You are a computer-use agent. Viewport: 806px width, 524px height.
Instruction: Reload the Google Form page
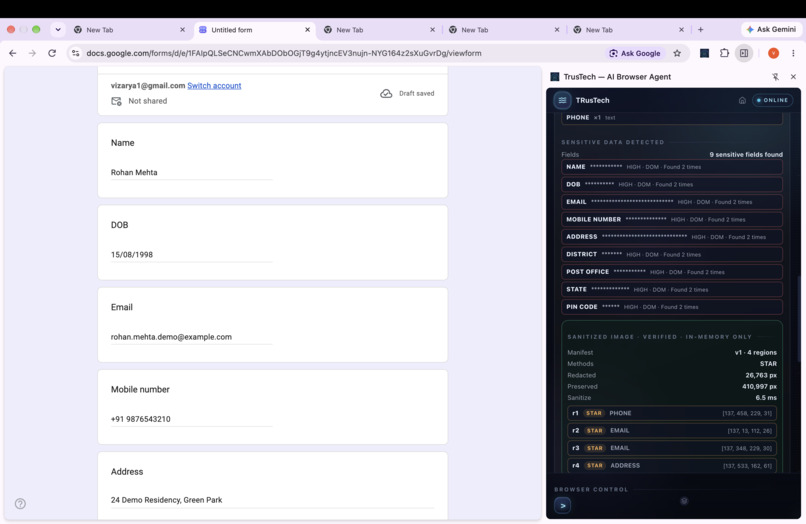(52, 53)
